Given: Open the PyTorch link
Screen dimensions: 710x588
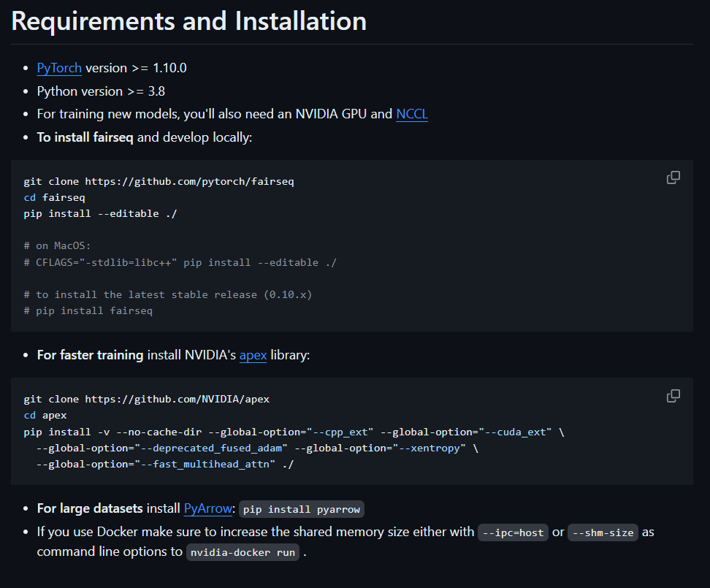Looking at the screenshot, I should [59, 68].
